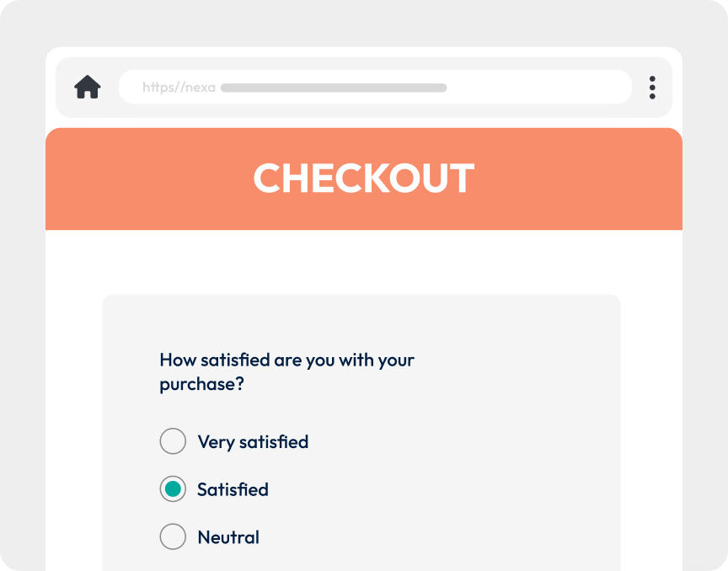The width and height of the screenshot is (728, 571).
Task: Click the gray URL placeholder bar
Action: (x=334, y=88)
